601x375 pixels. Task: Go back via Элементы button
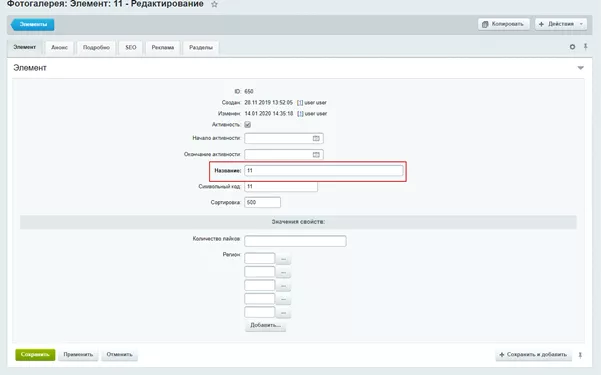[x=33, y=25]
